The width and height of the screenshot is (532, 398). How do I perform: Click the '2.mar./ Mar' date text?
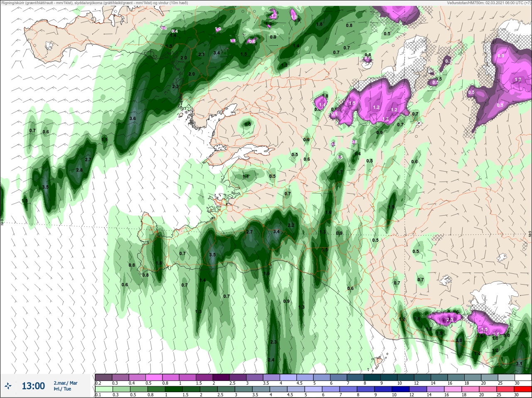pos(65,383)
